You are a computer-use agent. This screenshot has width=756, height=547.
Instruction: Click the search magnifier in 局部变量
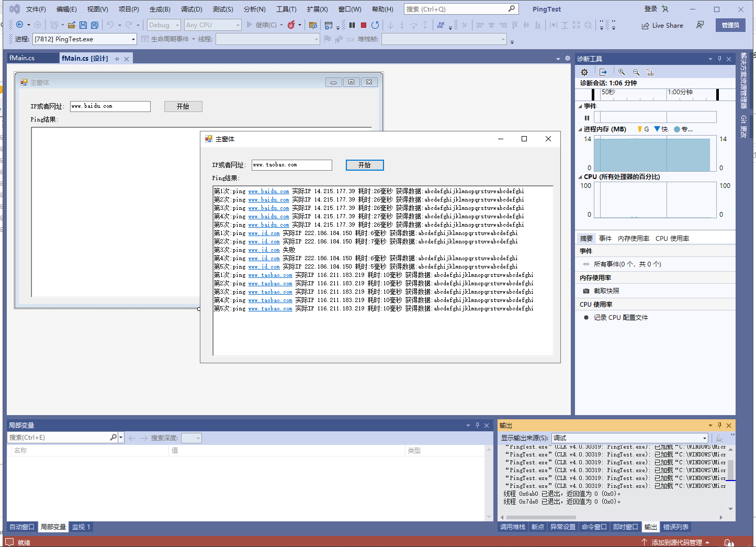point(114,437)
